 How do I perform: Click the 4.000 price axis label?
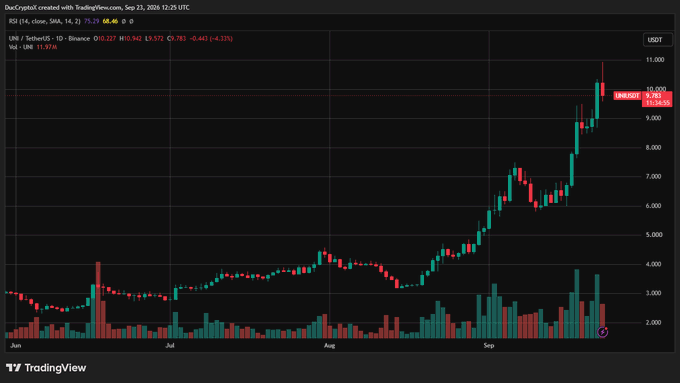653,264
